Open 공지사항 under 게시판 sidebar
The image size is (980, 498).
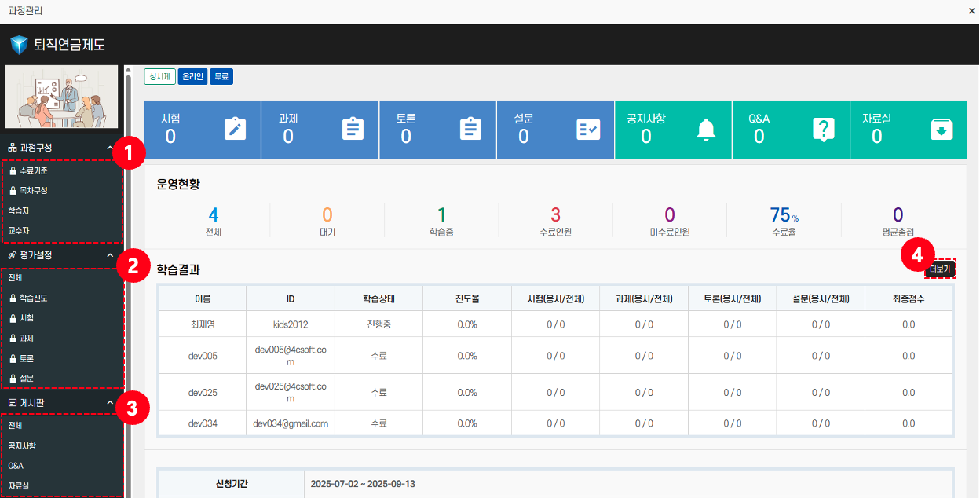click(22, 446)
